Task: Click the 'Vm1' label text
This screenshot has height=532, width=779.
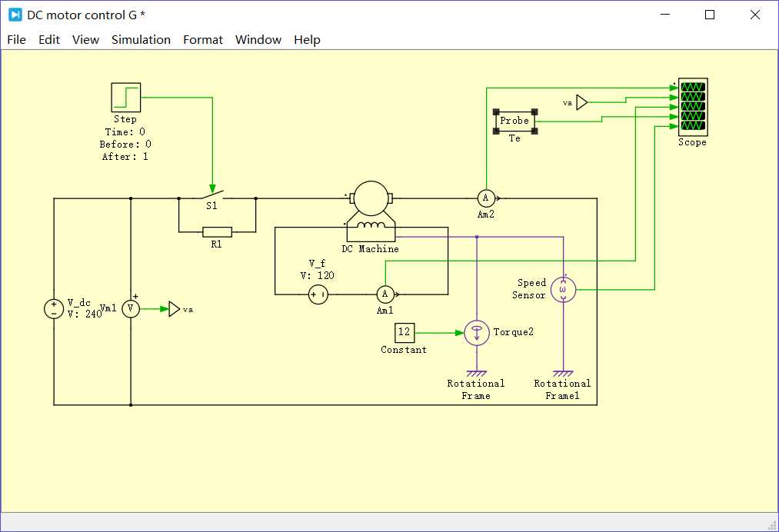Action: pyautogui.click(x=108, y=308)
